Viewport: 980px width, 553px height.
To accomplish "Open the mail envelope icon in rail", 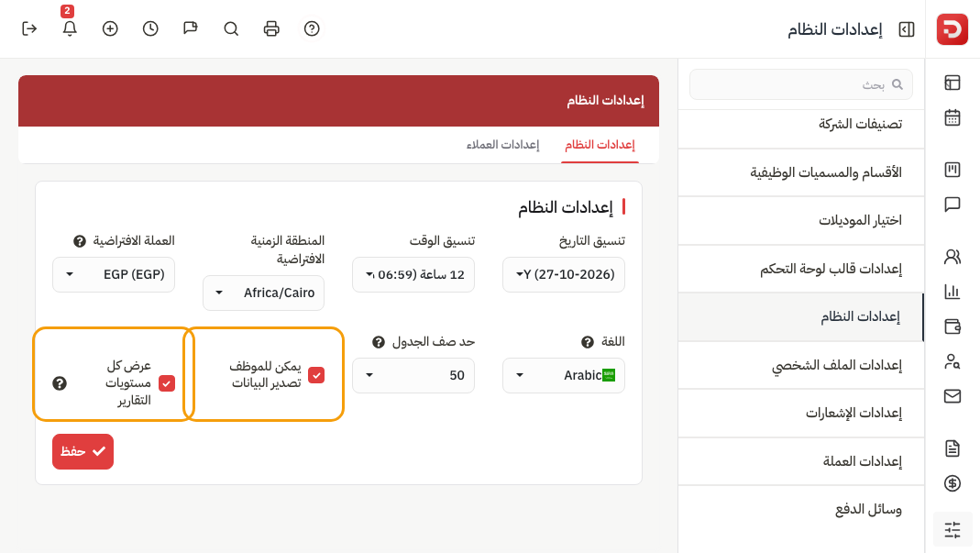I will click(952, 396).
